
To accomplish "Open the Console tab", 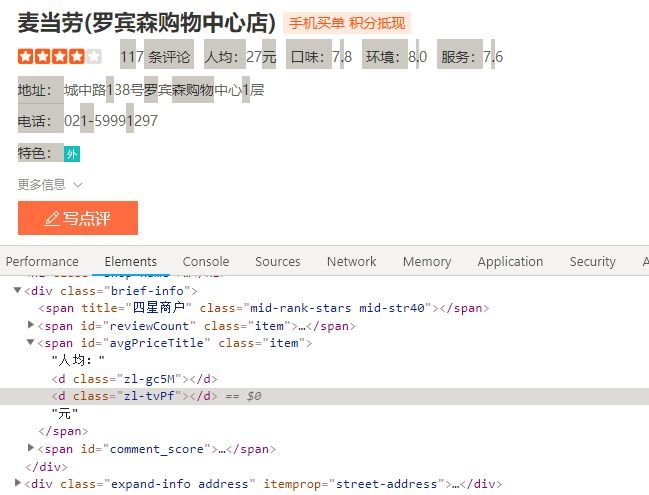I will (x=206, y=262).
